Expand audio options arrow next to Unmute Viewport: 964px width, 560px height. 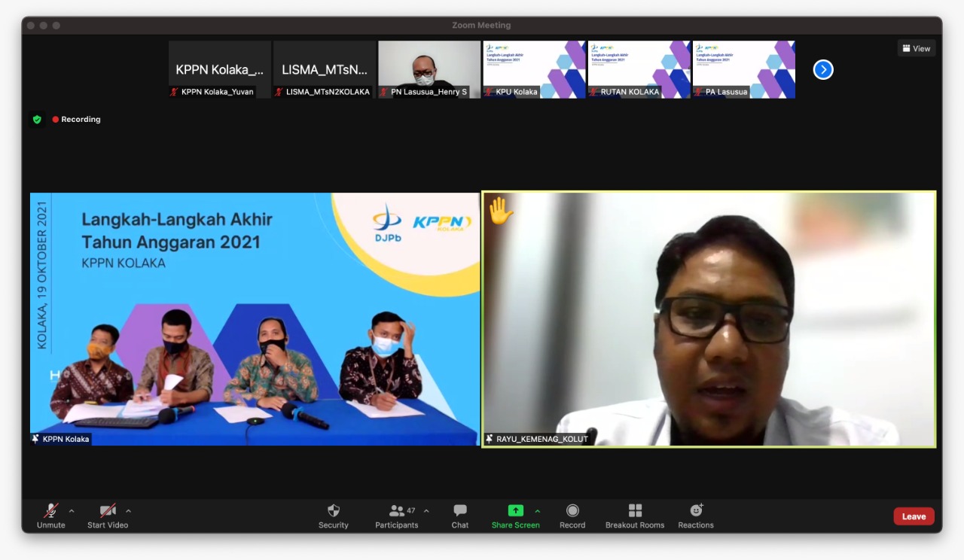[x=72, y=511]
